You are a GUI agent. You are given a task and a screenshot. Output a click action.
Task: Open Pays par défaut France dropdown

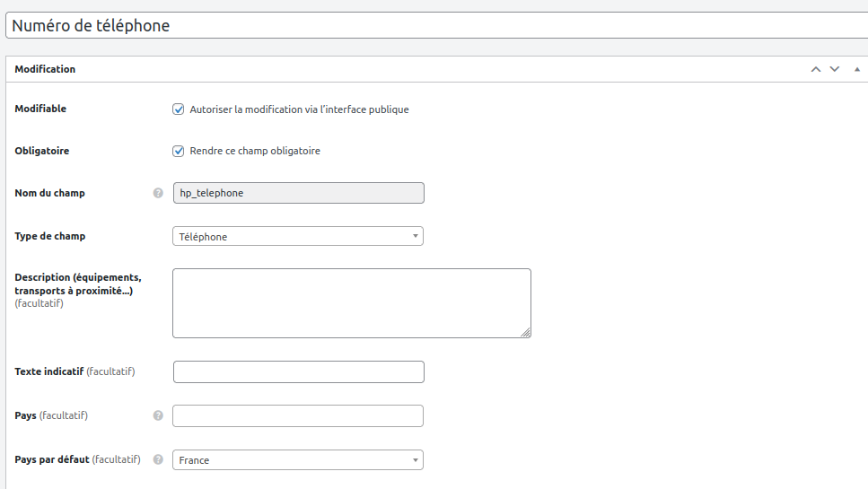[x=298, y=460]
